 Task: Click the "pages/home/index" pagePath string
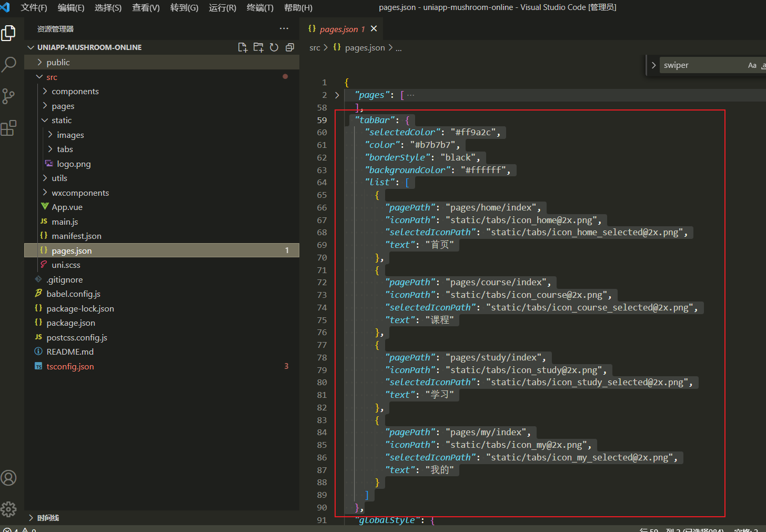(x=490, y=207)
